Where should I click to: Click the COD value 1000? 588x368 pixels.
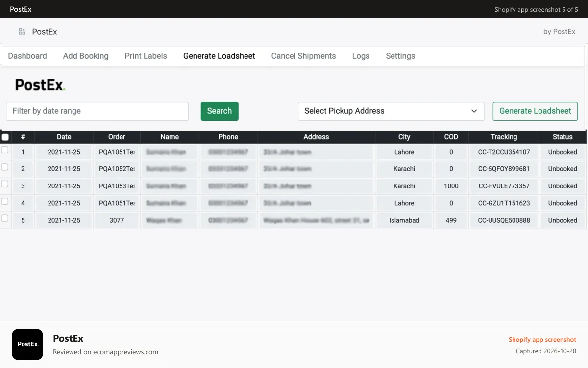click(451, 186)
